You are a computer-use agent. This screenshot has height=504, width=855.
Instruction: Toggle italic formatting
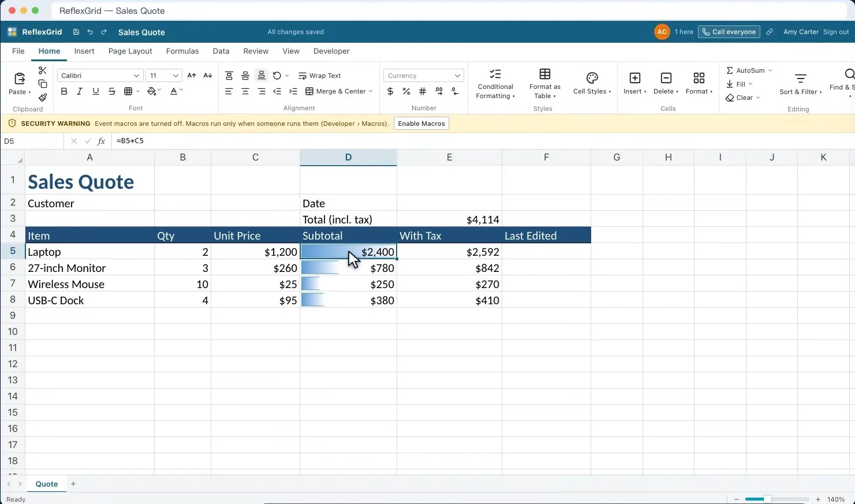pos(80,91)
